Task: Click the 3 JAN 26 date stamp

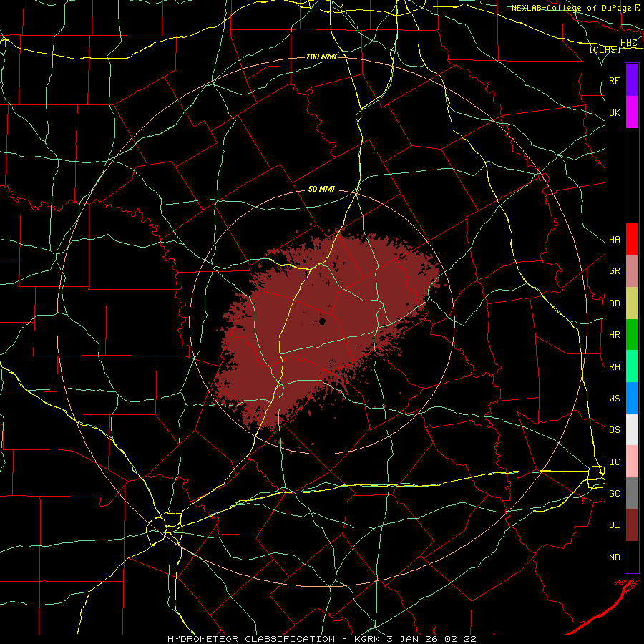Action: tap(412, 639)
